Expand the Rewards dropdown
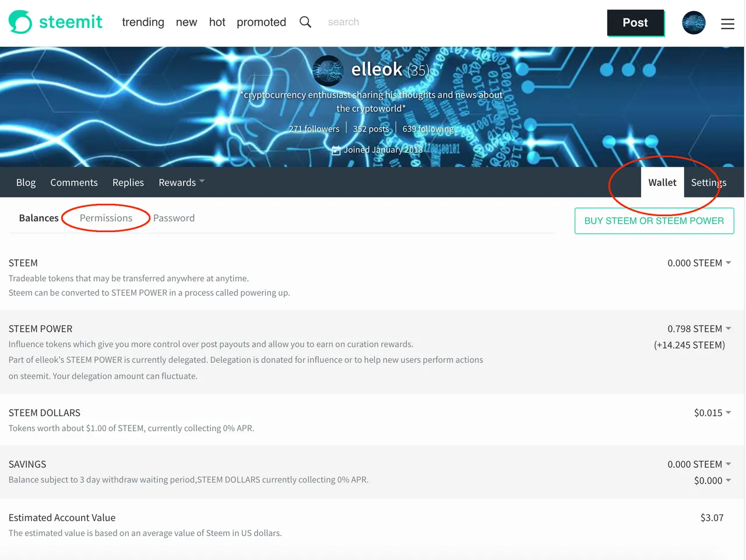Viewport: 746px width, 560px height. point(181,182)
